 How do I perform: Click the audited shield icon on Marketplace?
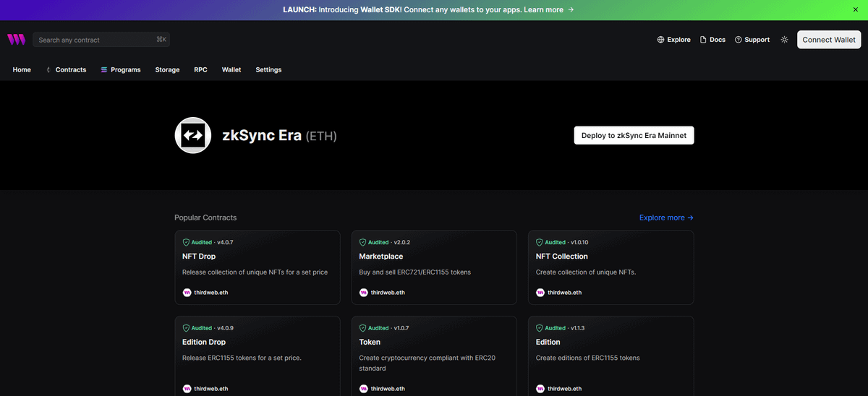362,243
